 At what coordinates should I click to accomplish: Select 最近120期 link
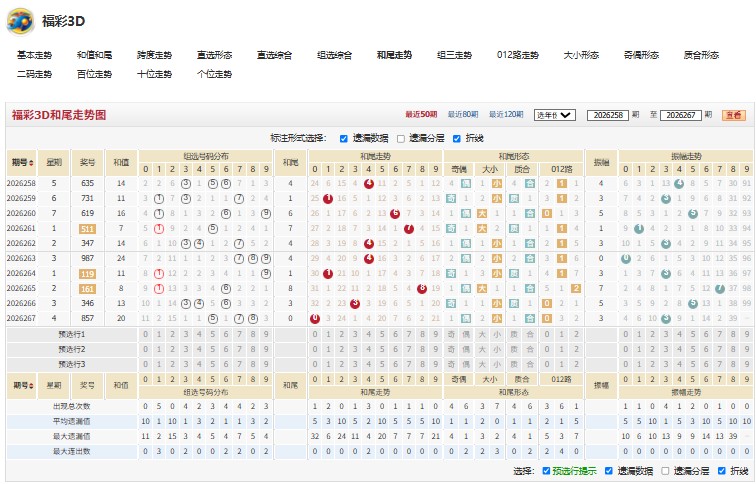(x=506, y=114)
